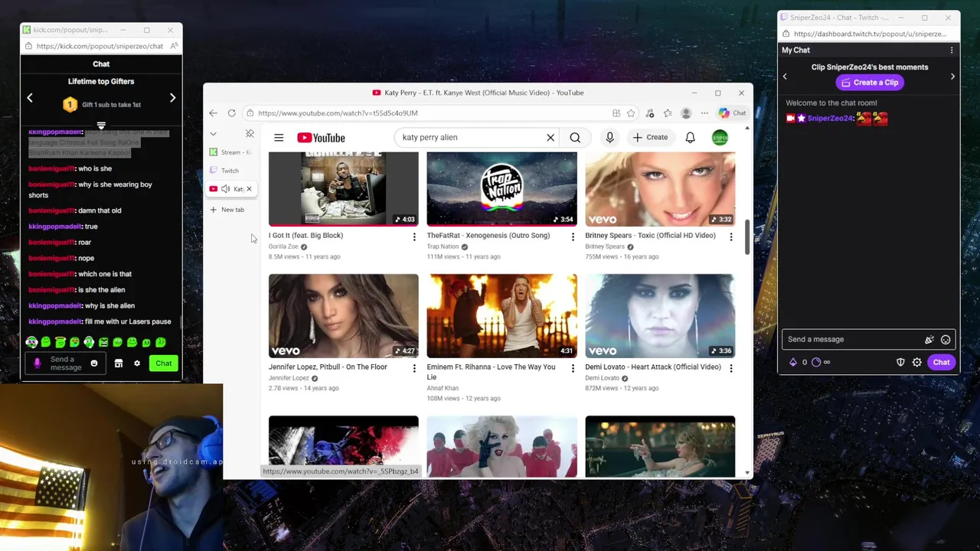Open the Twitch shield moderation icon

900,363
